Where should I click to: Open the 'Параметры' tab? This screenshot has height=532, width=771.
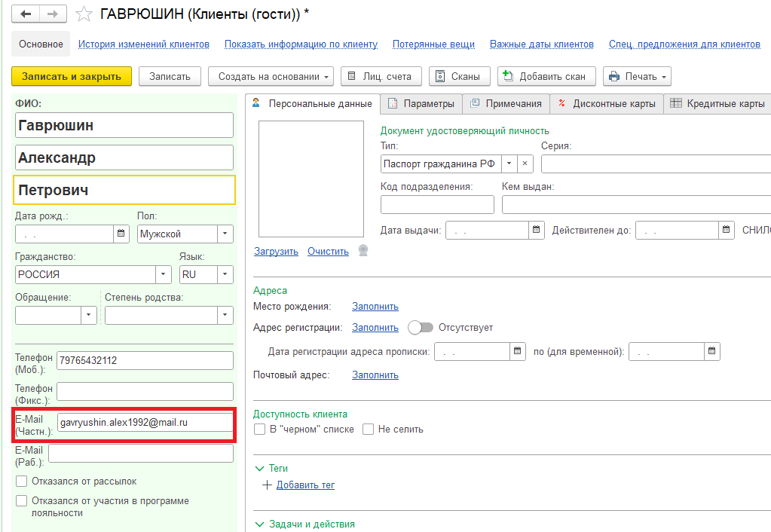tap(421, 104)
